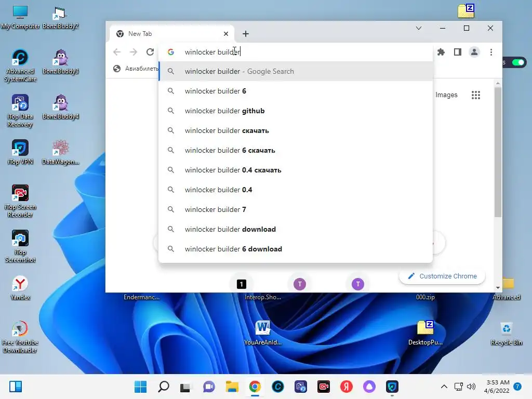This screenshot has width=532, height=399.
Task: Toggle the green switch beside Chrome window
Action: tap(518, 62)
